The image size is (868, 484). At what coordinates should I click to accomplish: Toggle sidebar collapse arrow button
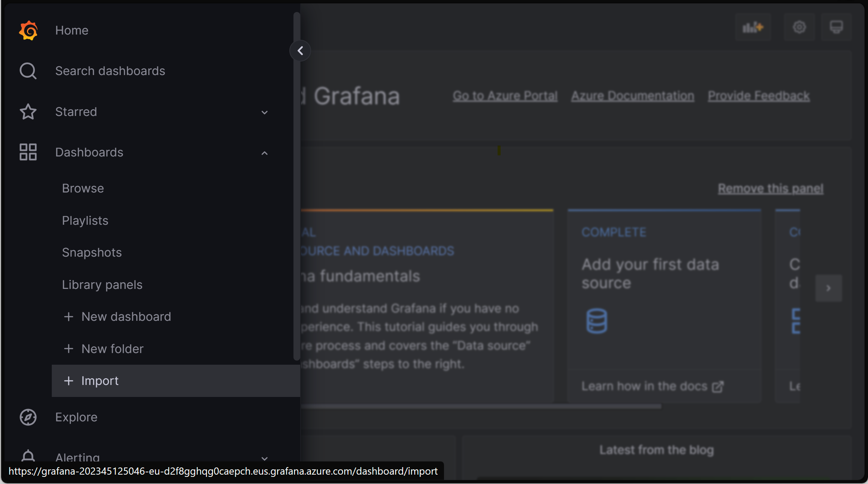point(300,51)
